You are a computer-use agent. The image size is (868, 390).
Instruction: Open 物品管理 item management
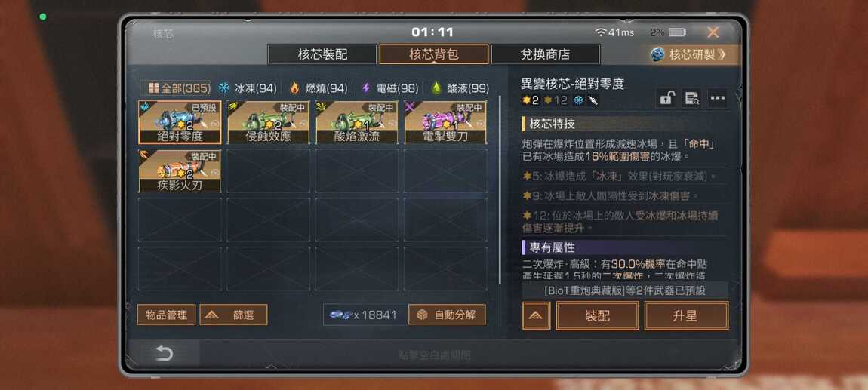click(x=166, y=315)
